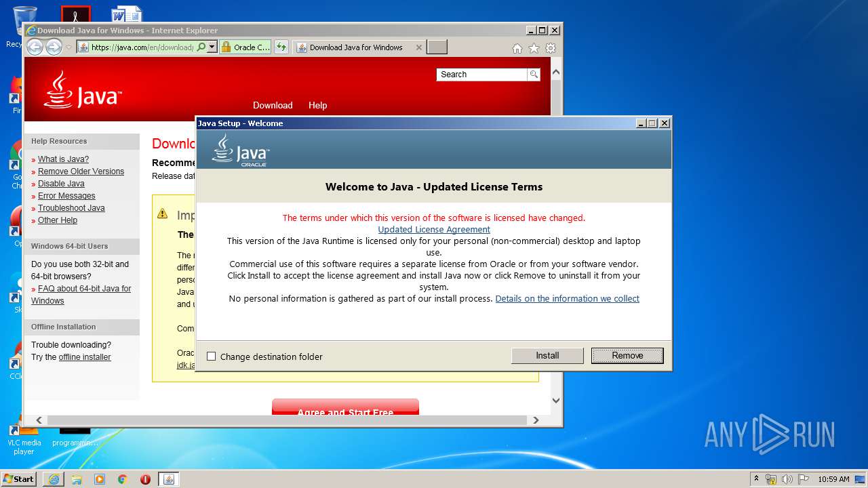Viewport: 868px width, 488px height.
Task: Click the Internet Explorer title bar icon
Action: tap(31, 30)
